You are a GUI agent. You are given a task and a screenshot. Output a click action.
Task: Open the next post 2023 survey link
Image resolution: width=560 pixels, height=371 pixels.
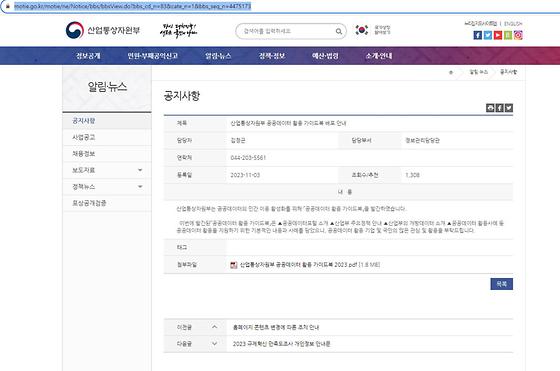[x=281, y=344]
